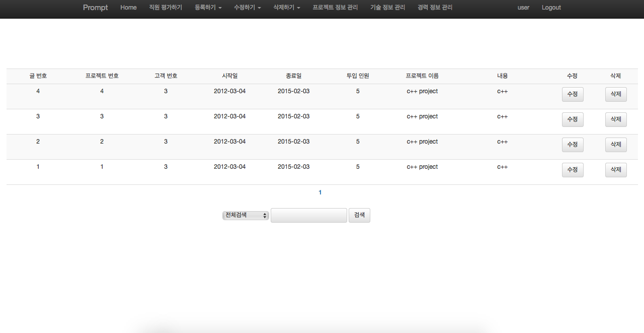
Task: Click the user account link
Action: (x=523, y=8)
